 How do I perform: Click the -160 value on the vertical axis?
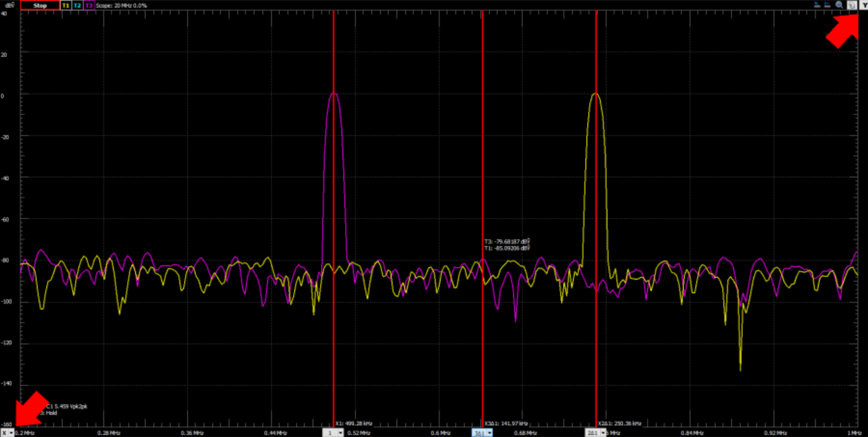6,425
